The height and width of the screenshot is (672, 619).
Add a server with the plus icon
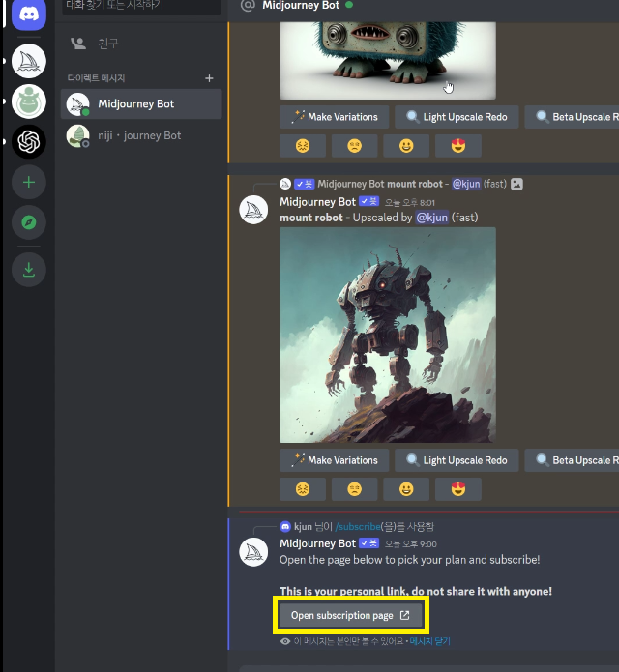point(29,182)
